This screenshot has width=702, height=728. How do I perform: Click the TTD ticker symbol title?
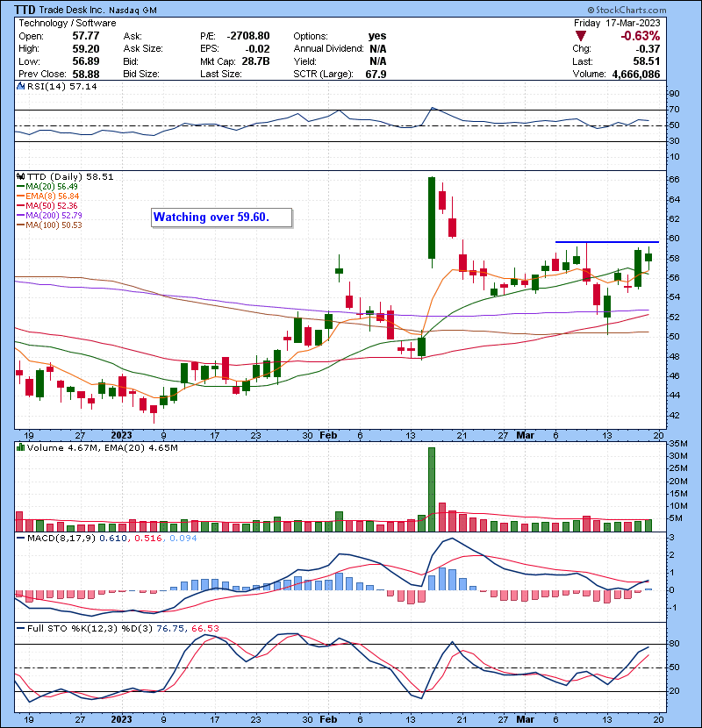pyautogui.click(x=25, y=10)
